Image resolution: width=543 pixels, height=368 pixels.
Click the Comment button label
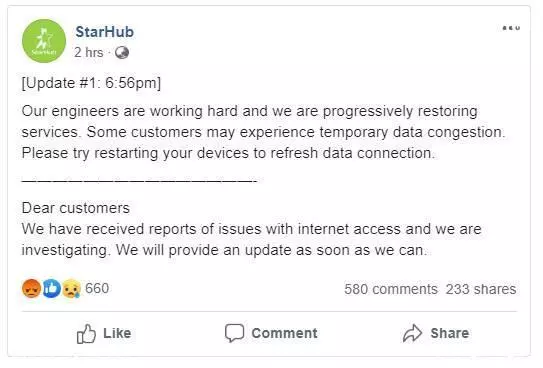(284, 333)
